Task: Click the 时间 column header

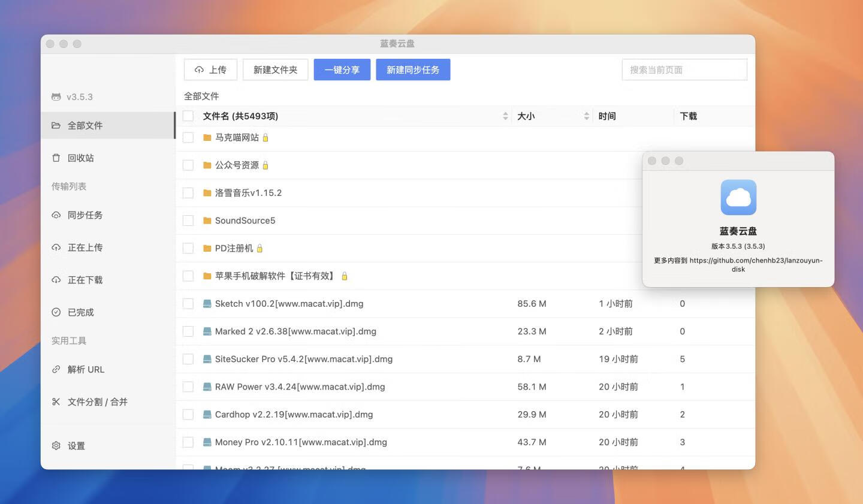Action: coord(607,116)
